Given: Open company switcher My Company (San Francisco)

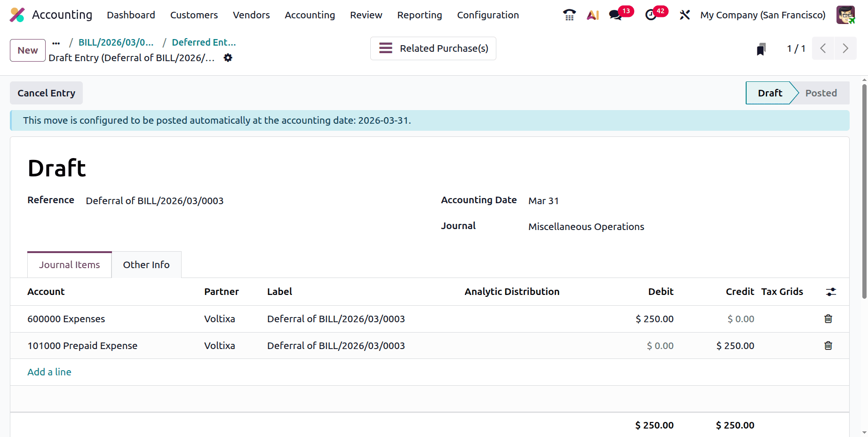Looking at the screenshot, I should click(x=763, y=15).
